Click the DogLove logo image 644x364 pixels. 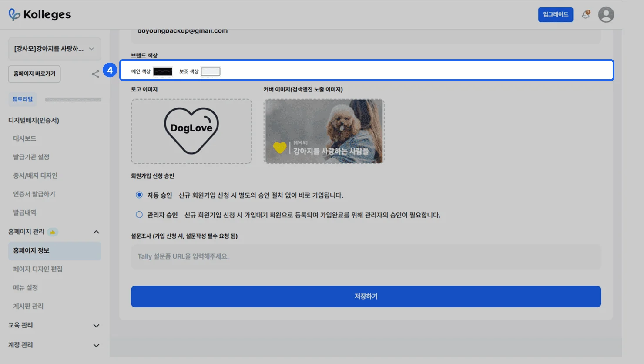point(191,131)
